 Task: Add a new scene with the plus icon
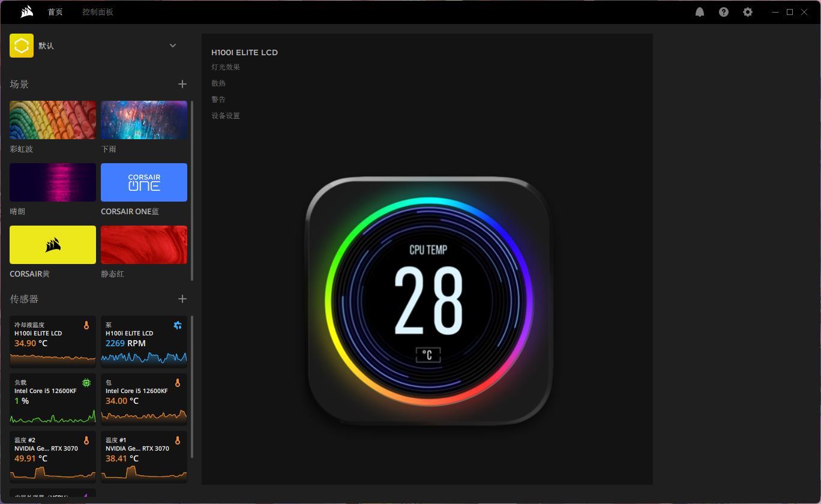(182, 85)
